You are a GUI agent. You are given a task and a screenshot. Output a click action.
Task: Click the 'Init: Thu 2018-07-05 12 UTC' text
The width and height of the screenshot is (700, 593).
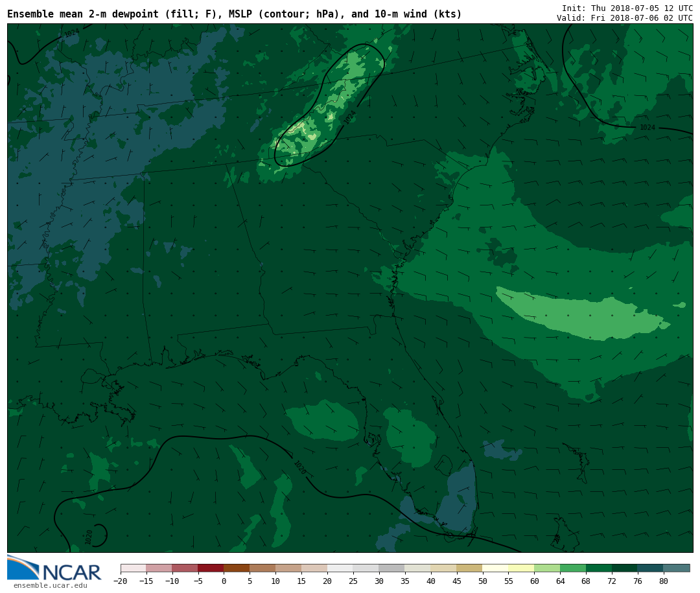[x=627, y=8]
